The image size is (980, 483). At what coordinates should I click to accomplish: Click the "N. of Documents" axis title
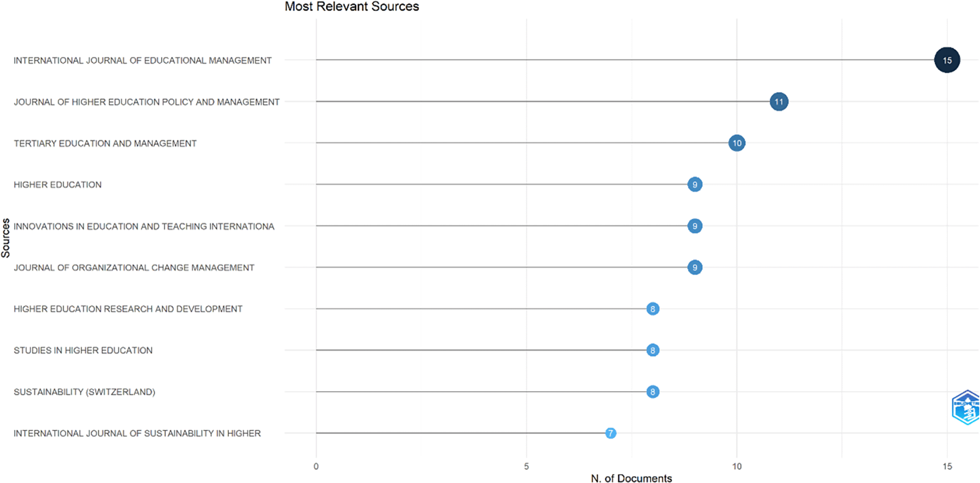[x=631, y=478]
